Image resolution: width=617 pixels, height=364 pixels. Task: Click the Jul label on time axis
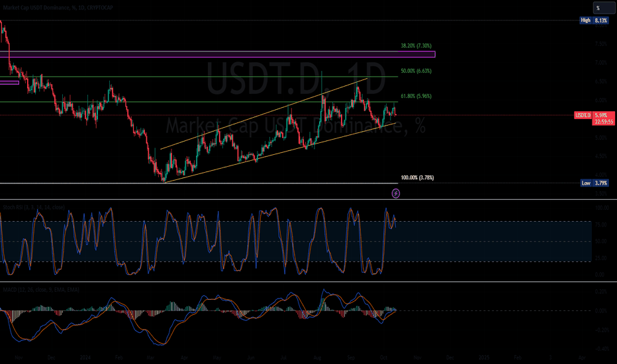[x=283, y=357]
